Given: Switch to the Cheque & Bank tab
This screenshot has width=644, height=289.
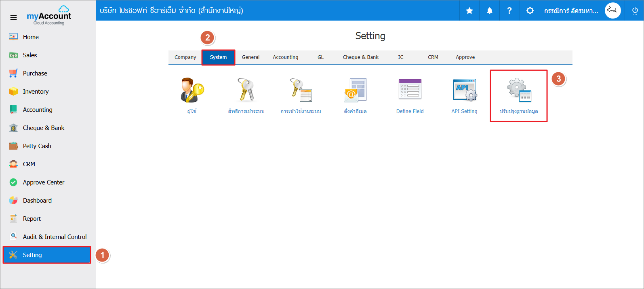Looking at the screenshot, I should point(360,57).
